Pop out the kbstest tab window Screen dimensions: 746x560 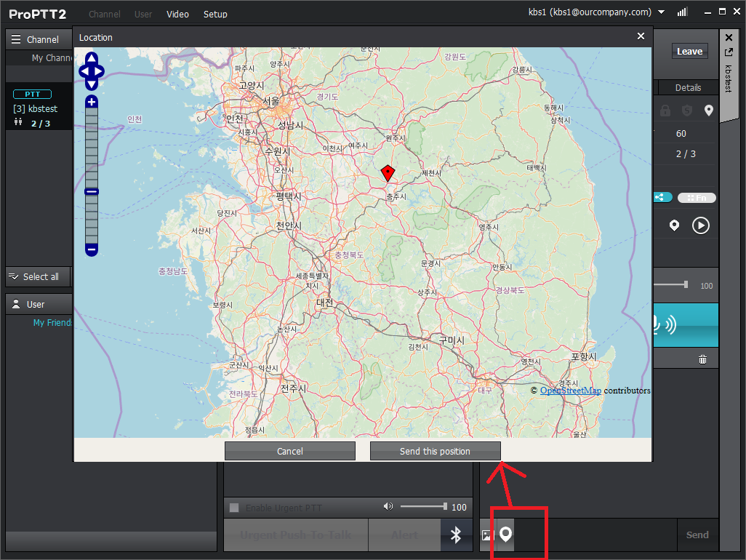pos(729,52)
